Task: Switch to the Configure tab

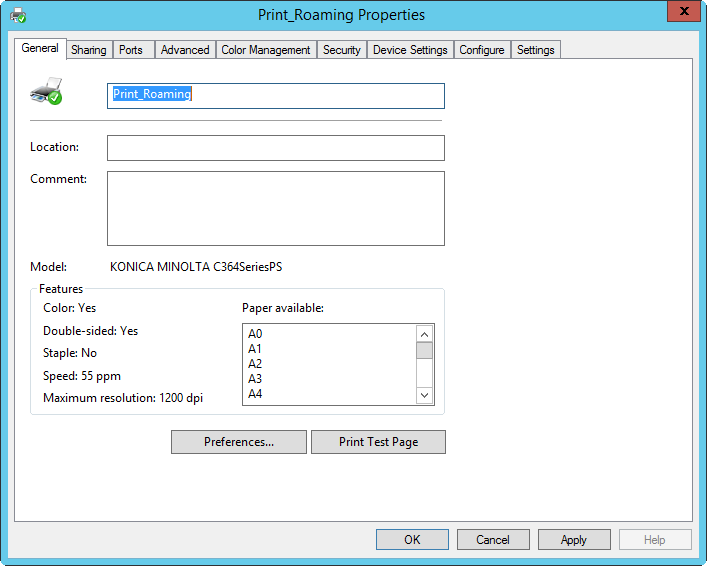Action: [481, 50]
